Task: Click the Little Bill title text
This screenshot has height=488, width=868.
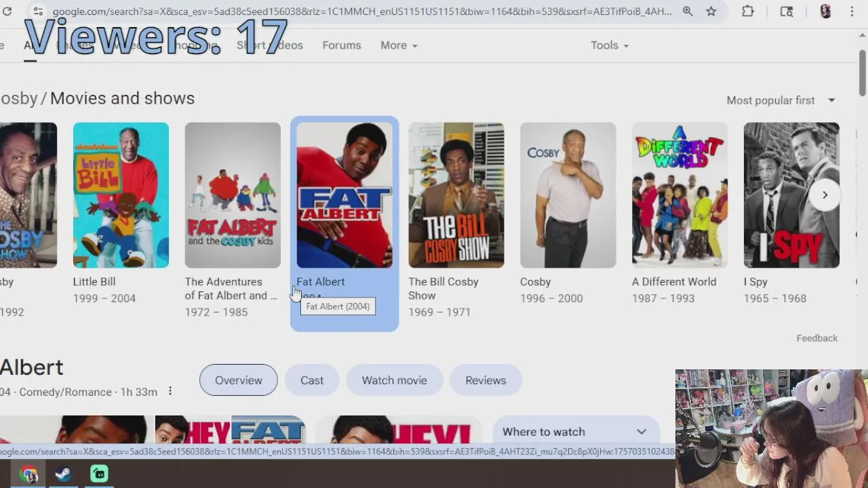Action: (94, 282)
